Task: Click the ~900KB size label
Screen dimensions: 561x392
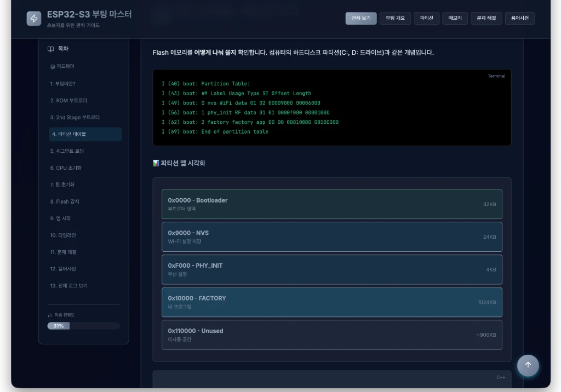Action: coord(486,335)
